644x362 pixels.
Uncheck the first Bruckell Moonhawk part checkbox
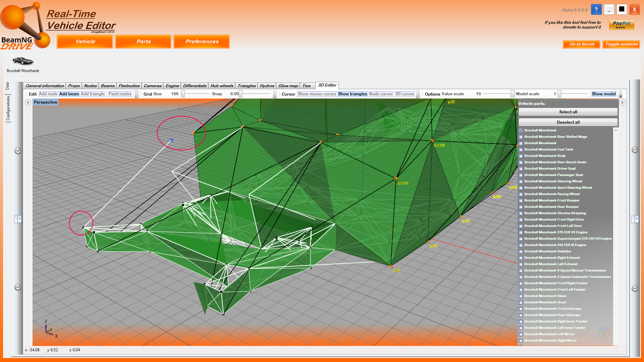point(521,131)
